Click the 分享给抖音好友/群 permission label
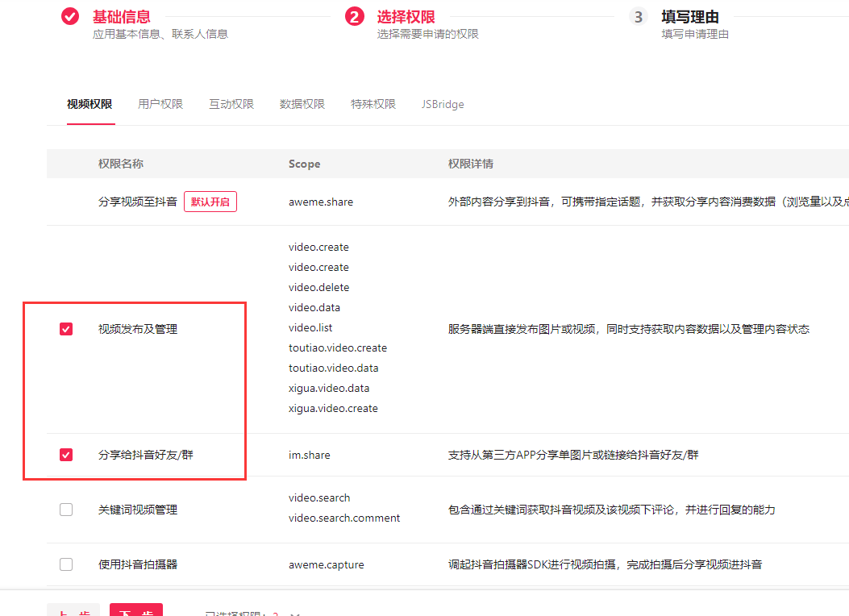 (x=146, y=455)
